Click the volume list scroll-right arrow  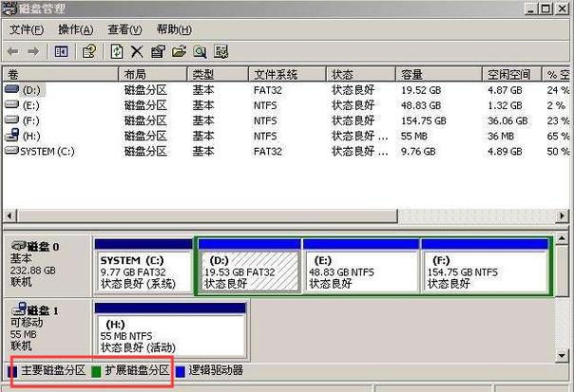[562, 215]
